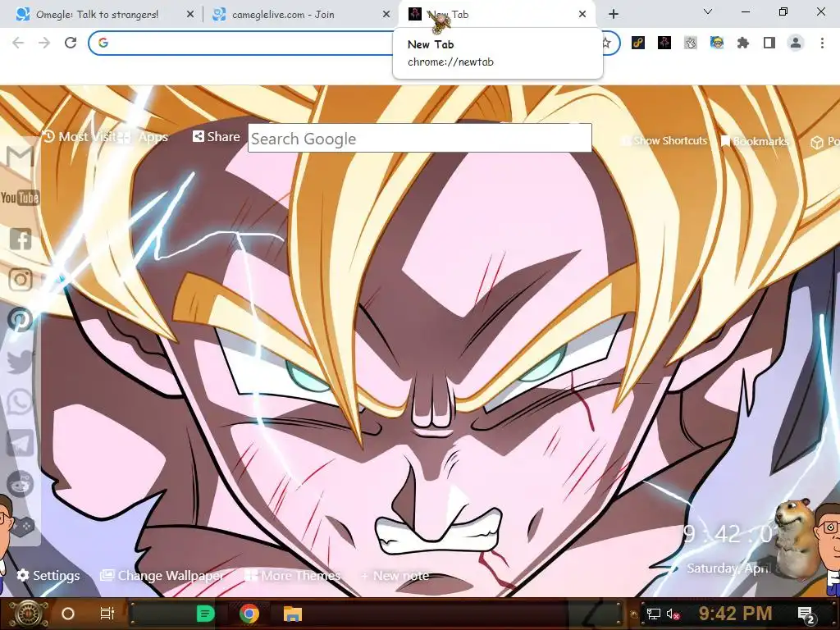Open YouTube shortcut in sidebar
840x630 pixels.
tap(20, 199)
